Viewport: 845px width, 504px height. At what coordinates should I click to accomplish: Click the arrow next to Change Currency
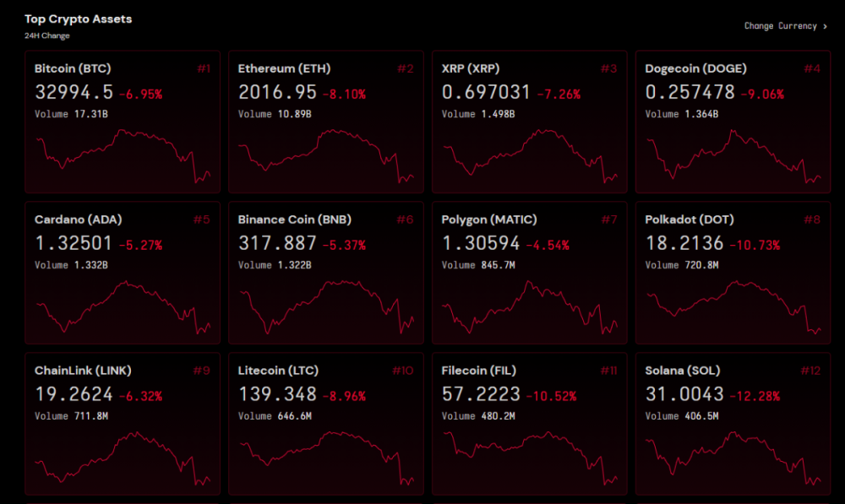click(x=826, y=26)
